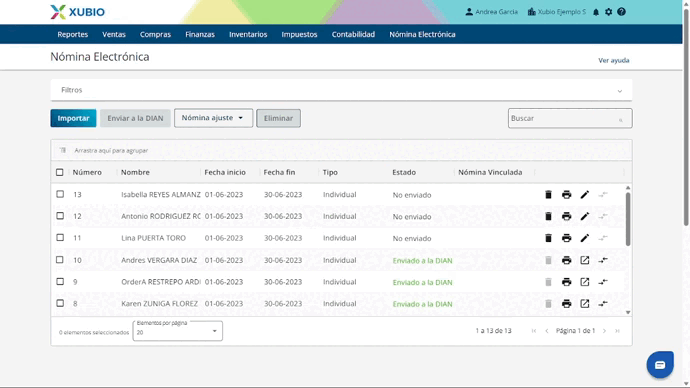Open the Contabilidad menu
The width and height of the screenshot is (690, 388).
[353, 34]
